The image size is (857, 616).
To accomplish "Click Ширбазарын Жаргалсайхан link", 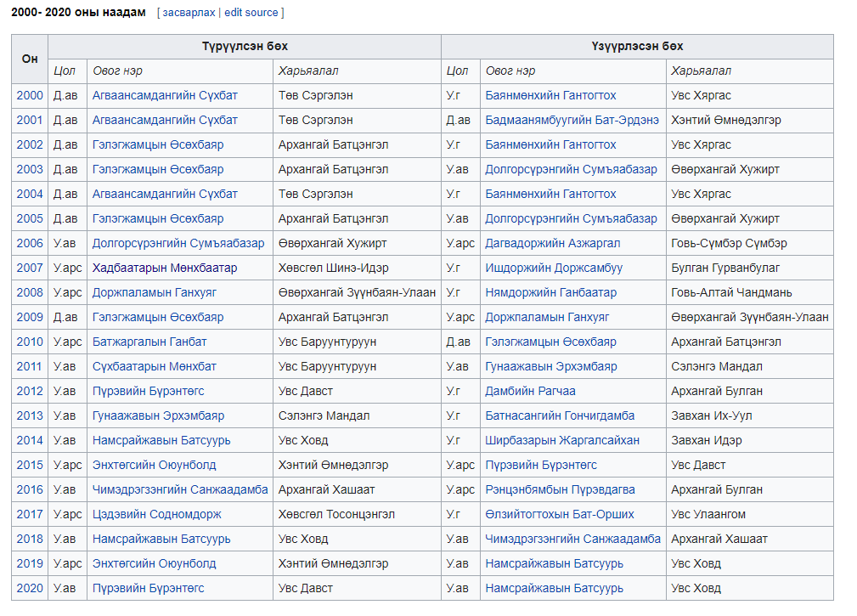I will click(x=562, y=440).
